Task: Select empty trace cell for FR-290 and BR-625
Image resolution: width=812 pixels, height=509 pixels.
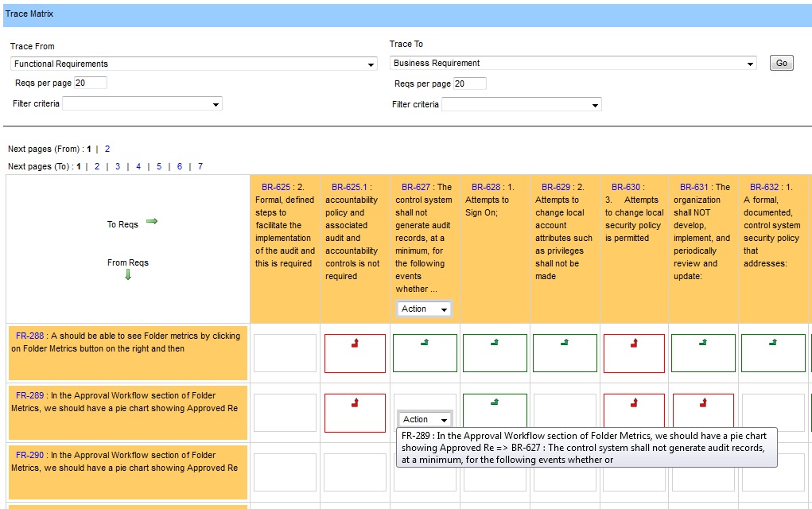Action: click(285, 472)
